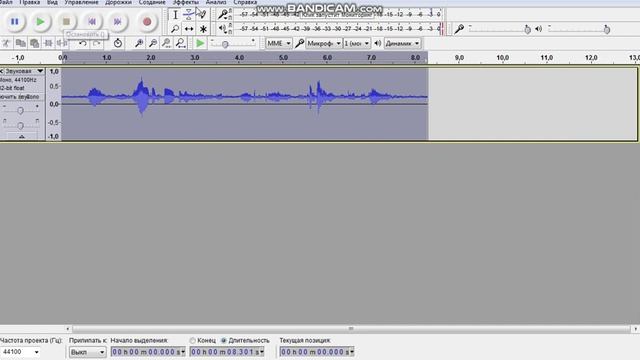The width and height of the screenshot is (640, 360).
Task: Click the green Play-at-speed button
Action: coord(200,43)
